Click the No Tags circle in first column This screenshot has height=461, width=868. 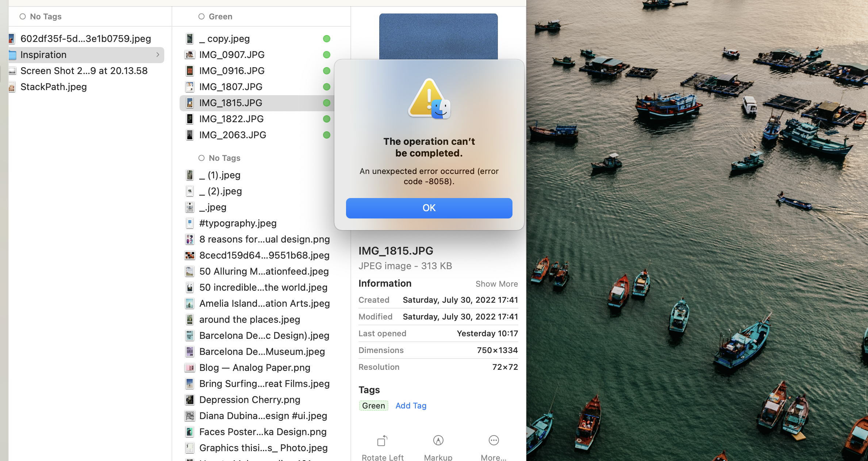point(23,16)
